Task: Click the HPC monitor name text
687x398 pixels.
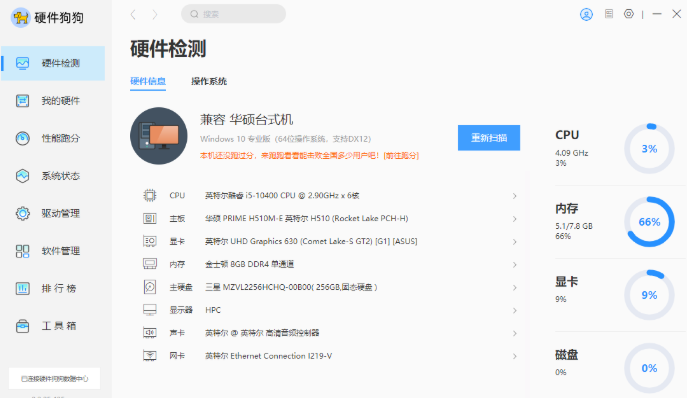Action: pyautogui.click(x=213, y=310)
